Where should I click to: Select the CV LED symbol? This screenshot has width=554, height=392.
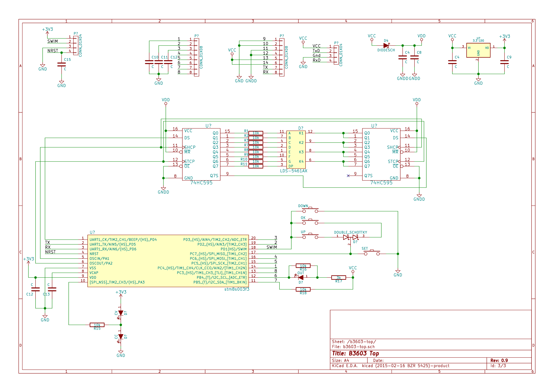click(x=121, y=313)
